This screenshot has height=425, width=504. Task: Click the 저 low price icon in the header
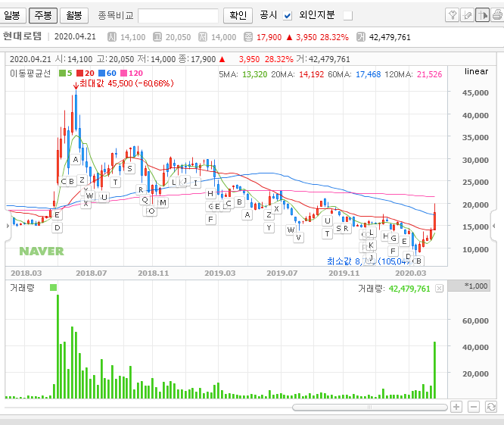point(203,37)
